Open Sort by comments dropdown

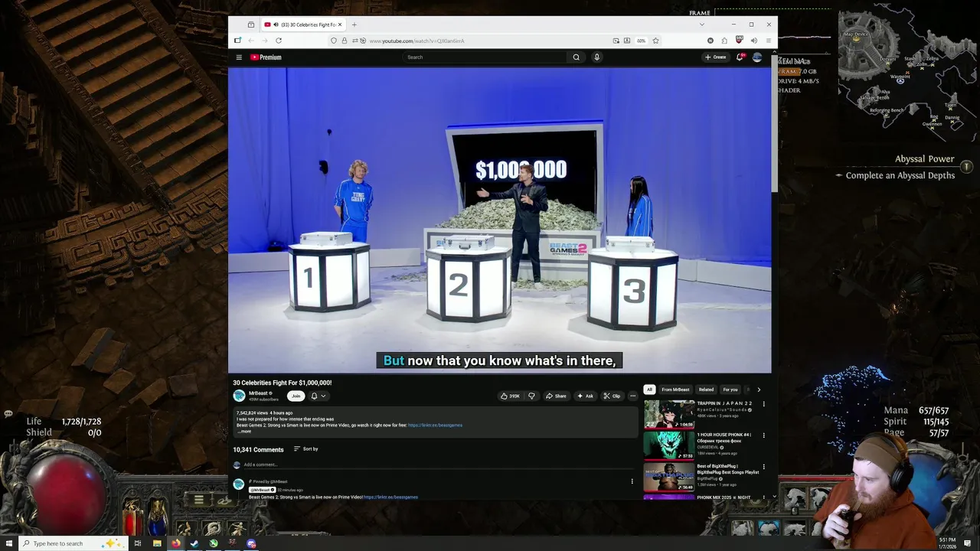tap(305, 449)
